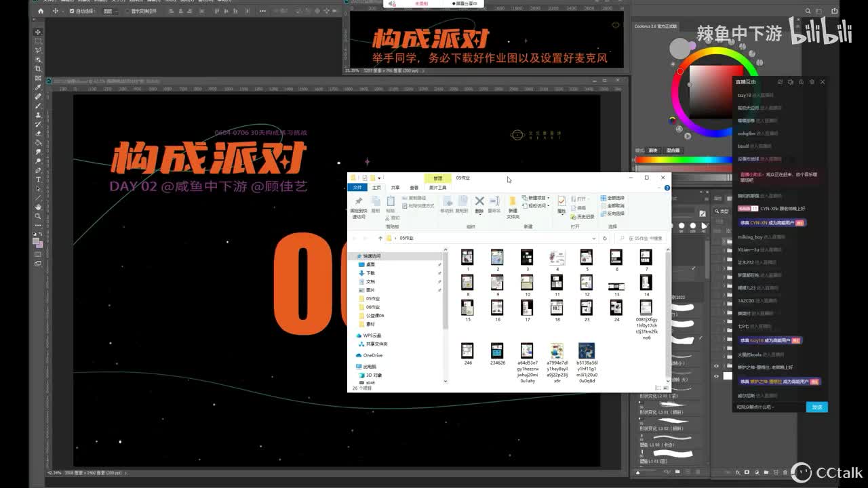
Task: Open the Quick Access Toolbar customize arrow
Action: [x=380, y=178]
